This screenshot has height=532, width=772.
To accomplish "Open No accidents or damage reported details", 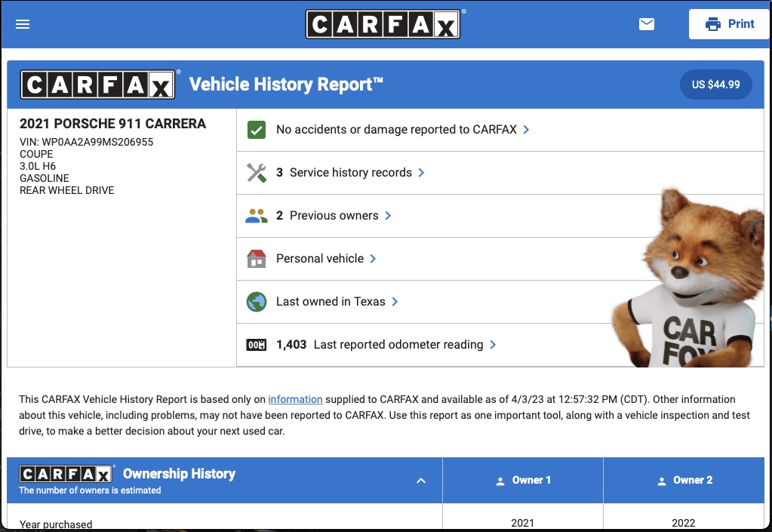I will [x=396, y=130].
